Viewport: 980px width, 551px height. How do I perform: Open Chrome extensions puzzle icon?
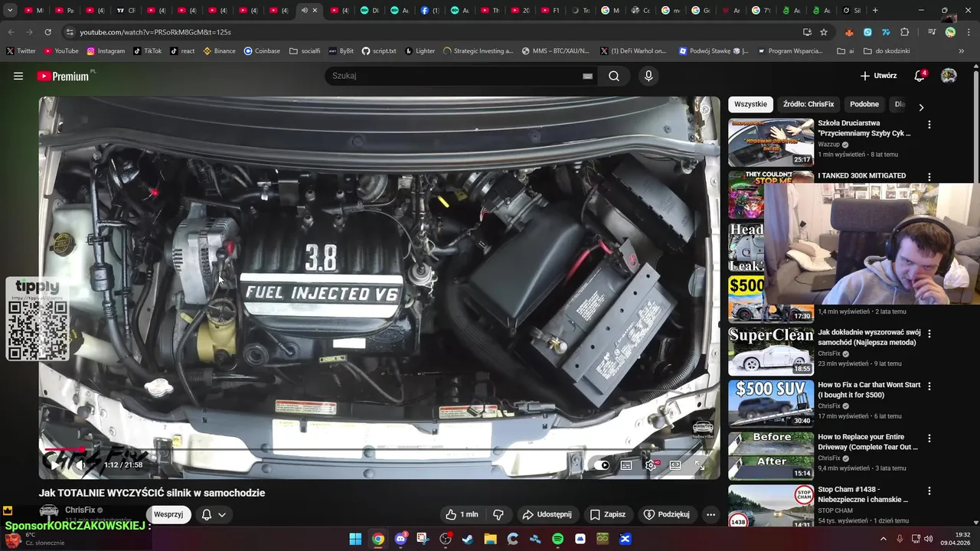[x=905, y=32]
